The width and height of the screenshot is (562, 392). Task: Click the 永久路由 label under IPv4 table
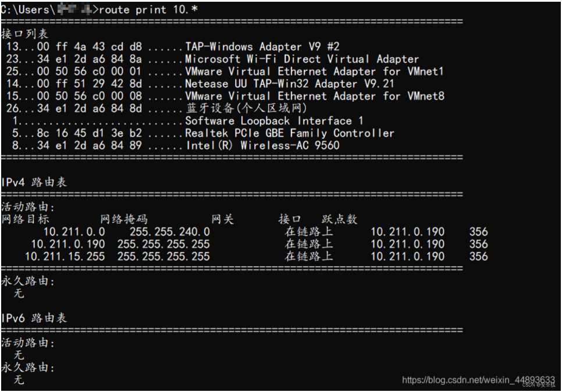click(x=28, y=281)
